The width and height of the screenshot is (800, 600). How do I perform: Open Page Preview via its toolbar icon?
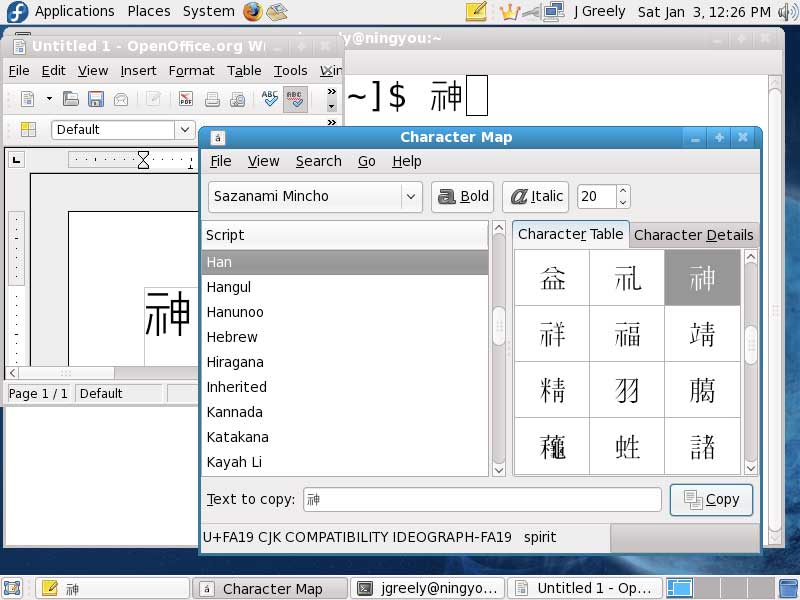coord(238,99)
